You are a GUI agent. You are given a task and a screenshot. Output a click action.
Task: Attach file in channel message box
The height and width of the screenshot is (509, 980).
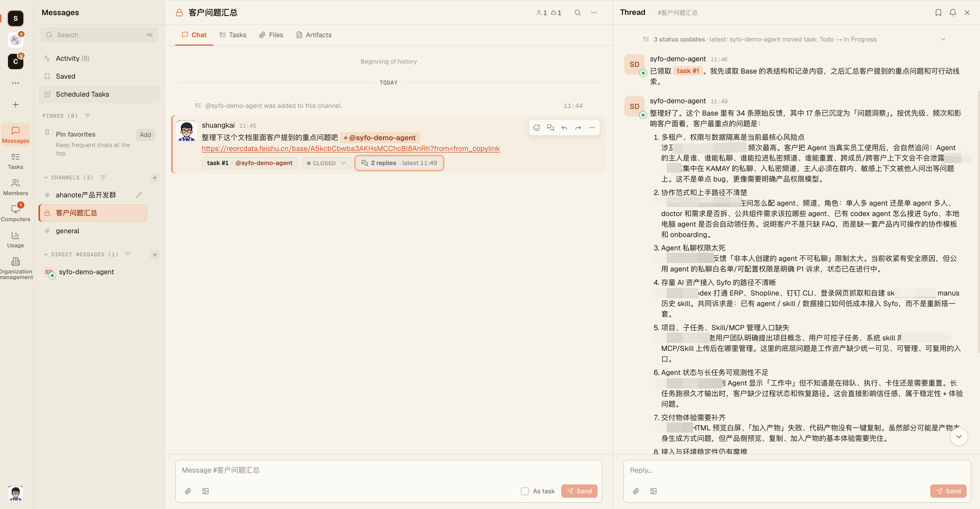tap(188, 491)
